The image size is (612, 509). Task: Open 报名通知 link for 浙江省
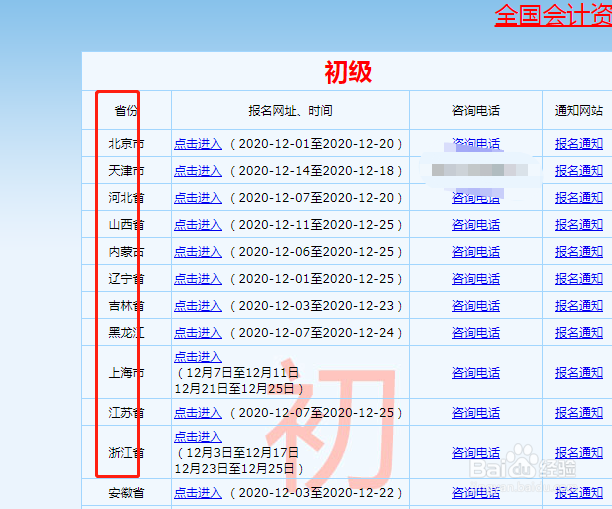[579, 453]
